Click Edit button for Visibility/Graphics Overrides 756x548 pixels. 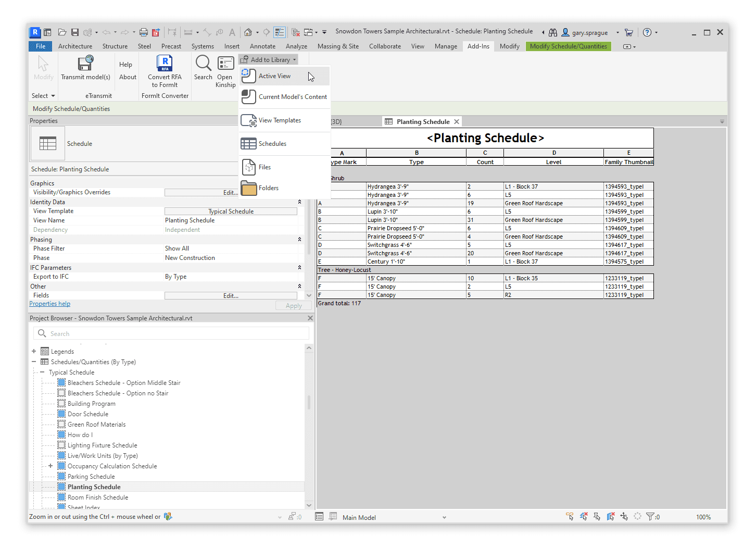pyautogui.click(x=230, y=192)
